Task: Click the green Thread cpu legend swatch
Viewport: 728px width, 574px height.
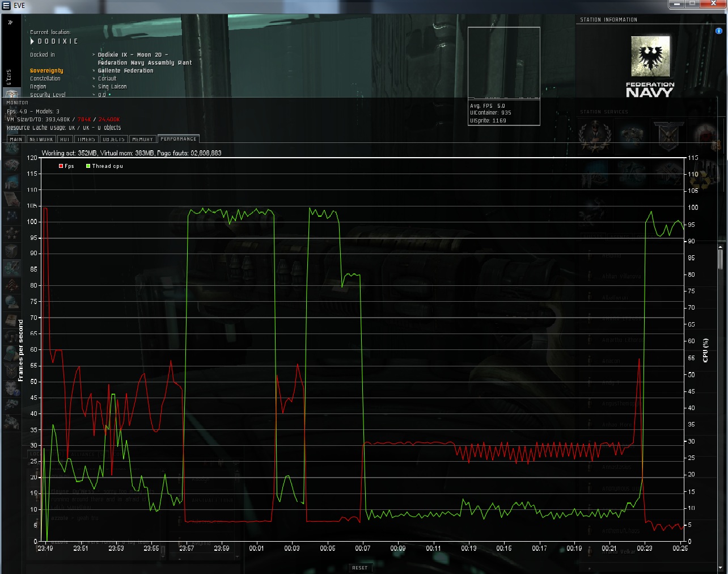Action: point(88,166)
